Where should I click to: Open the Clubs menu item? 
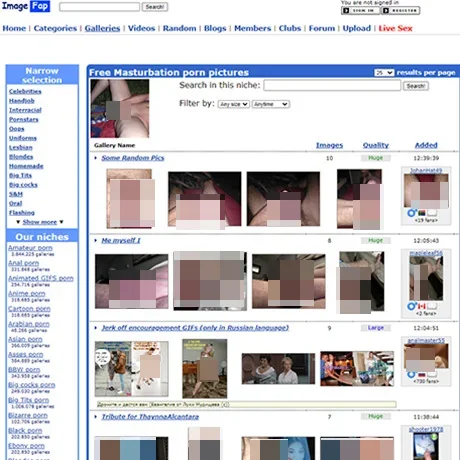pyautogui.click(x=290, y=28)
